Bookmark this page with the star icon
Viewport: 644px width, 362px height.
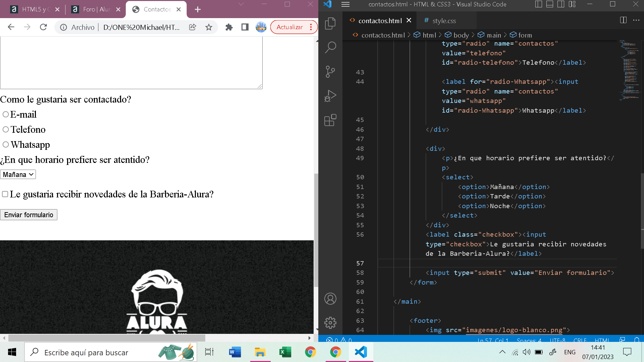(209, 27)
